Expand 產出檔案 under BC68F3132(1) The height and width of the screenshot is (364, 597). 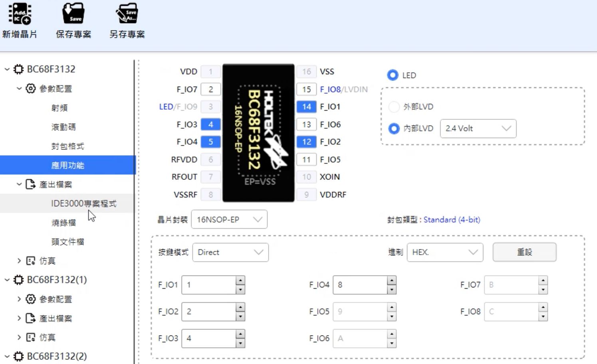(x=19, y=318)
